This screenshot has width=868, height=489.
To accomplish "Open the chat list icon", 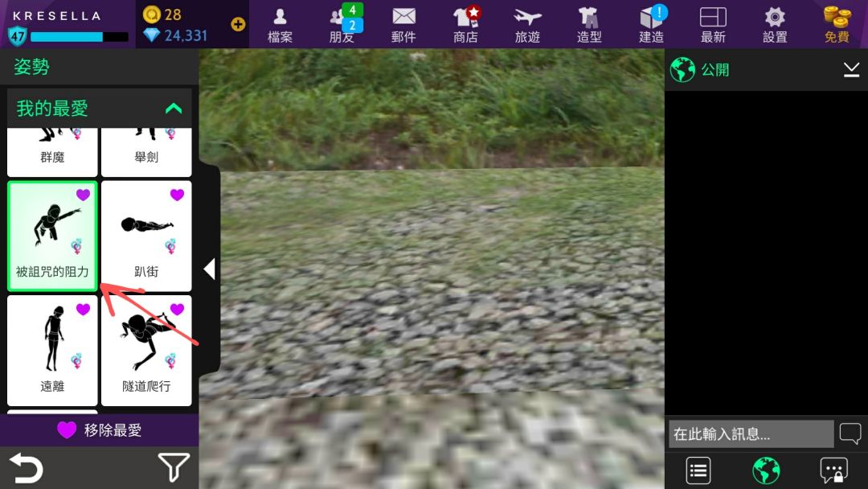I will click(x=698, y=471).
